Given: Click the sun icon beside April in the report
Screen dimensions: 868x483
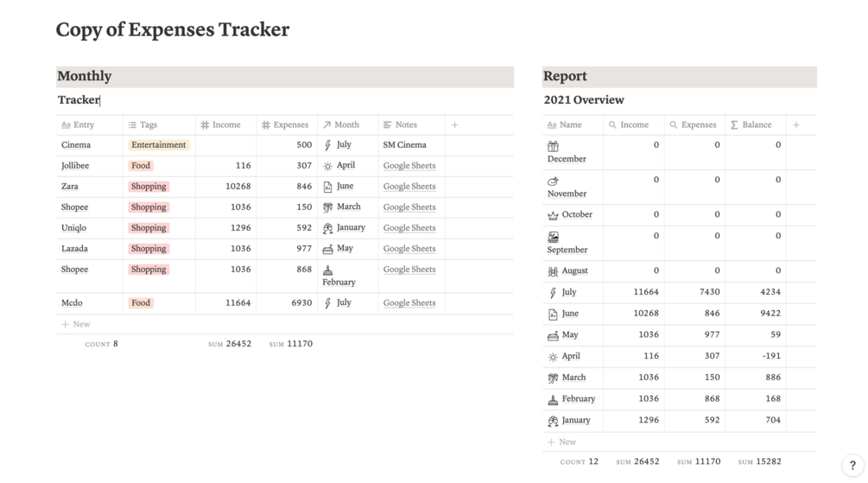Looking at the screenshot, I should [x=553, y=357].
